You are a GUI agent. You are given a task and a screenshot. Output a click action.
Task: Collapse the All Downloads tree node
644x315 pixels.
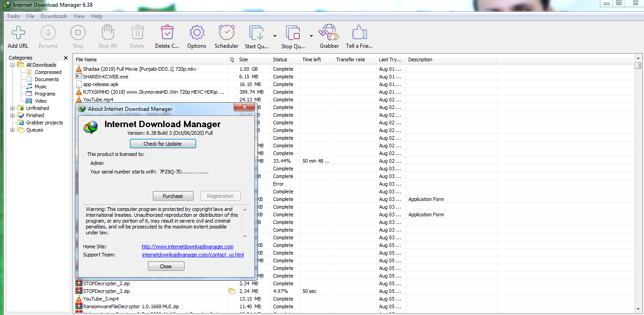click(13, 65)
